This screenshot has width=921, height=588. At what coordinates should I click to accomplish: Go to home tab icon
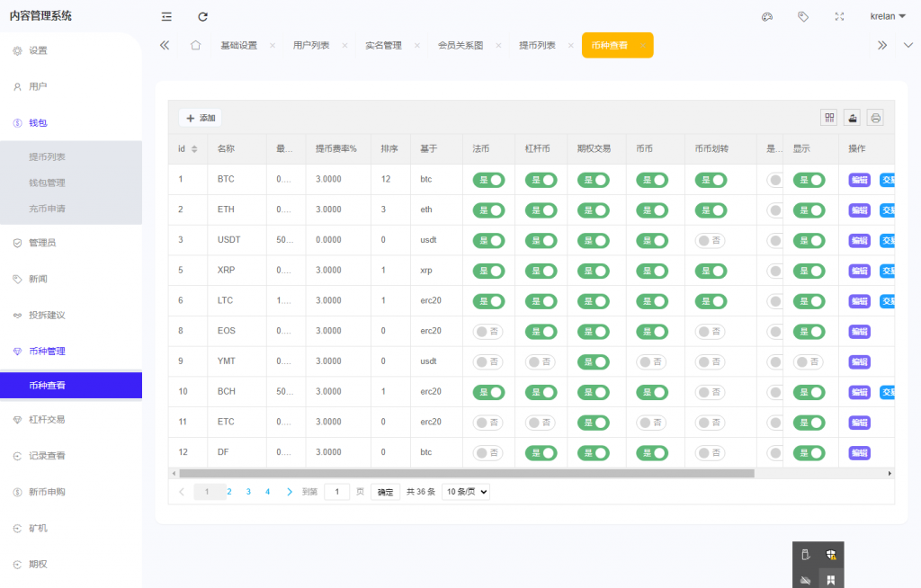pyautogui.click(x=195, y=45)
